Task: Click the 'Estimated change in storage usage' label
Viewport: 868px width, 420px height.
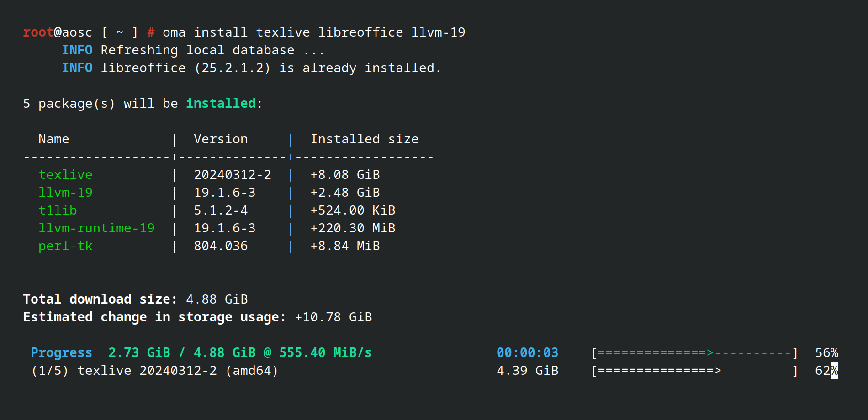Action: [154, 317]
